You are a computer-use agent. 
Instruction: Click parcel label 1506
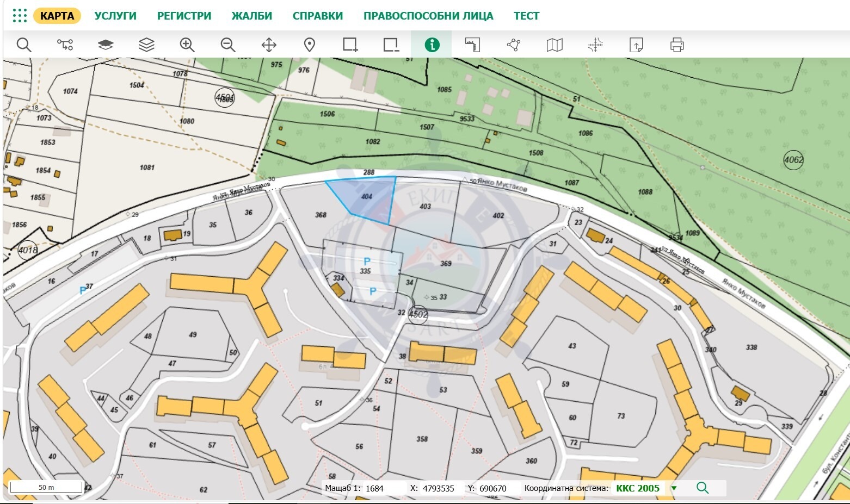[327, 114]
